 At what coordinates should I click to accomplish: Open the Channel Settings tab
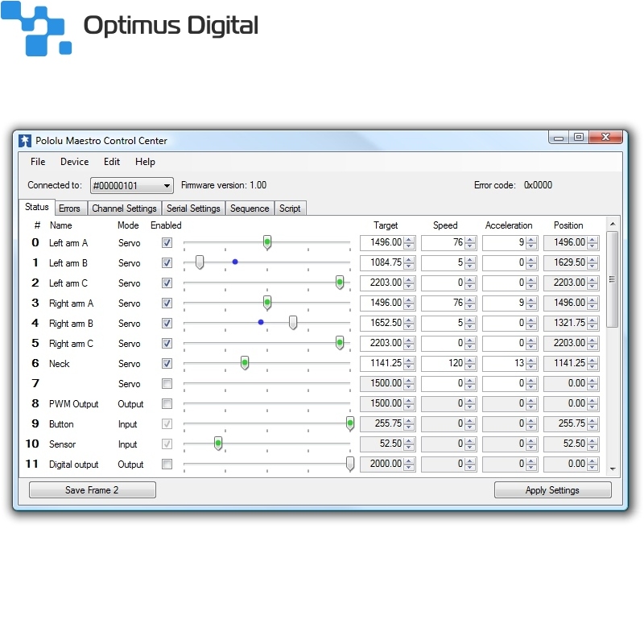coord(124,208)
